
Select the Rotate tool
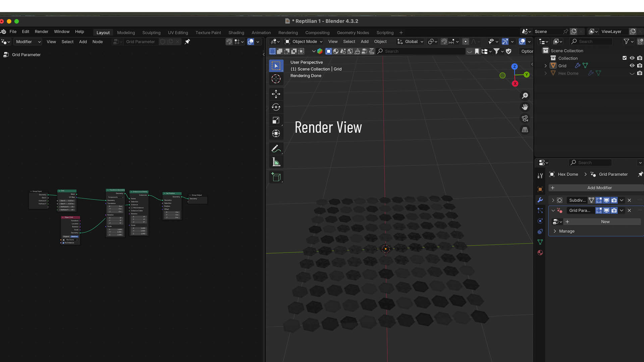pos(276,107)
